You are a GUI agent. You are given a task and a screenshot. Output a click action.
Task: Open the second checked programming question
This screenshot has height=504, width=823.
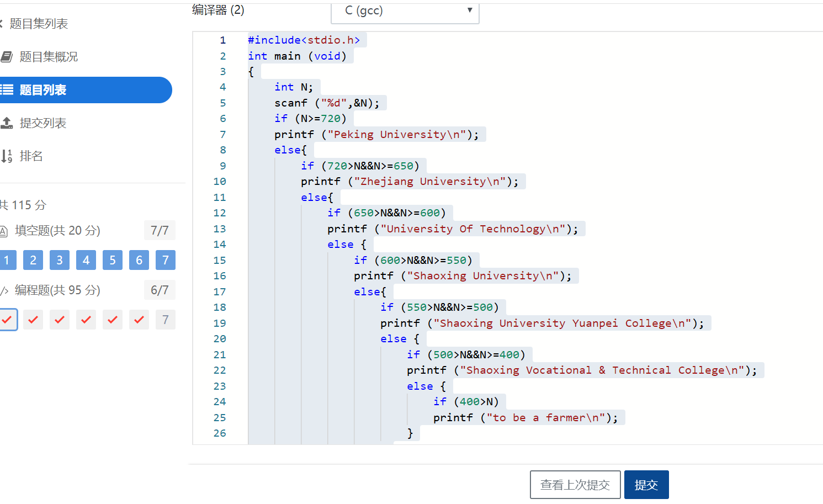pos(33,320)
